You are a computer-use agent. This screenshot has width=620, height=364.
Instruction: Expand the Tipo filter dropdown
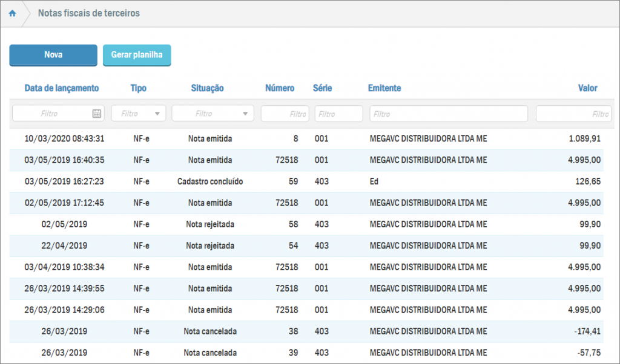tap(157, 114)
